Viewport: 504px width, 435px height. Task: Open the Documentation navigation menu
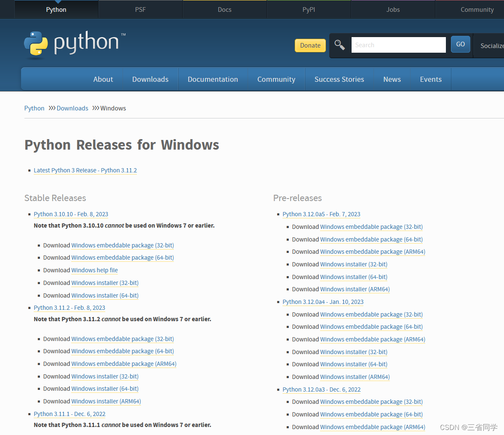[x=213, y=79]
